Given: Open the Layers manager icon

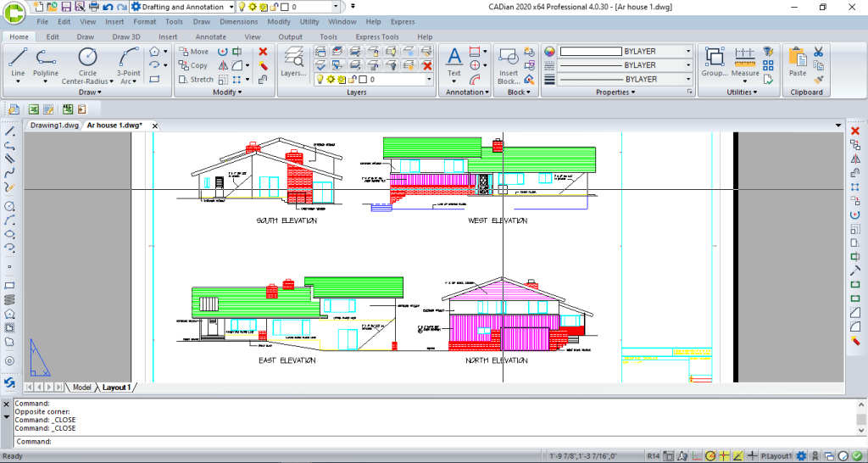Looking at the screenshot, I should pos(292,57).
